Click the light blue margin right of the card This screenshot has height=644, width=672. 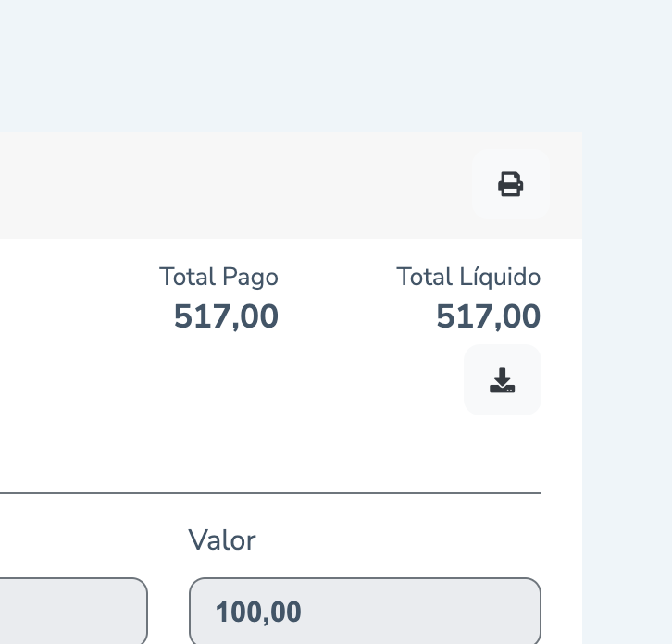pyautogui.click(x=628, y=370)
